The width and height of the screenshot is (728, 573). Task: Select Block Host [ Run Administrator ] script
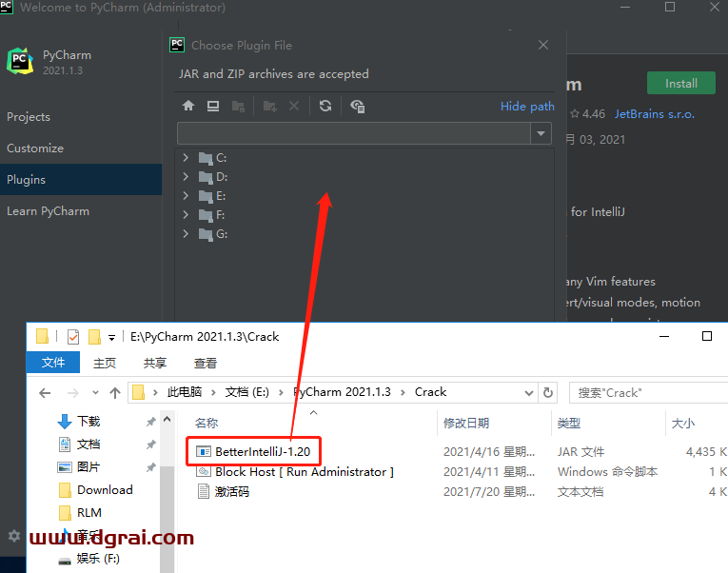tap(295, 472)
